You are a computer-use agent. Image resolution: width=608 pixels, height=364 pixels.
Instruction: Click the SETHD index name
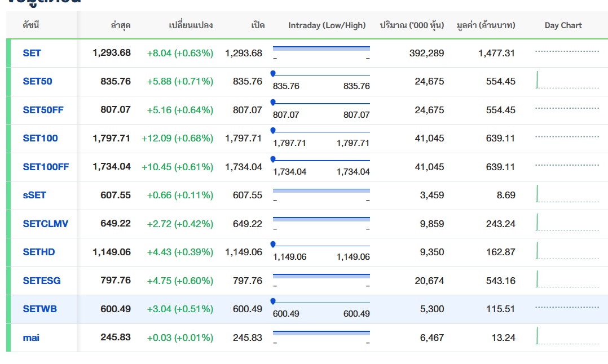click(x=39, y=252)
